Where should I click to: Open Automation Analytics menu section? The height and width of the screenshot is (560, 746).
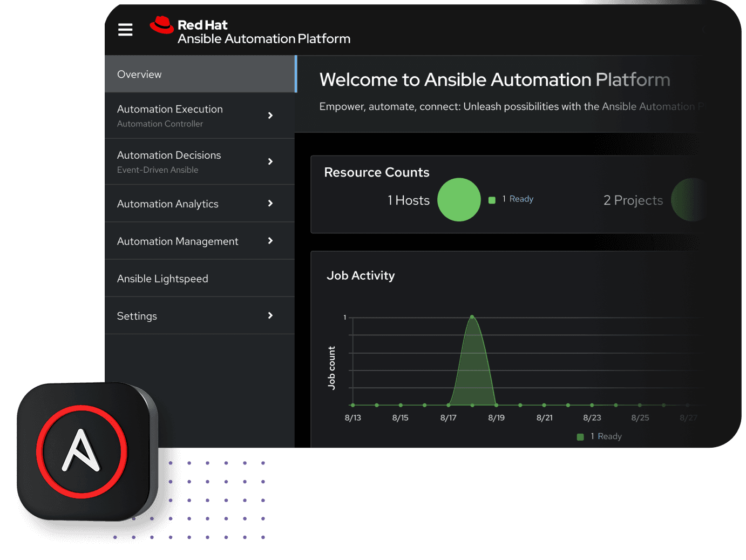coord(200,204)
